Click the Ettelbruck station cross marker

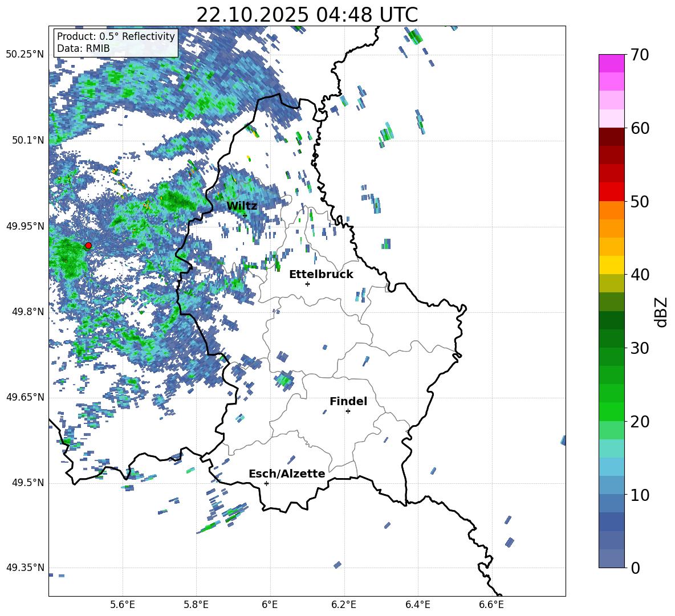click(x=307, y=284)
